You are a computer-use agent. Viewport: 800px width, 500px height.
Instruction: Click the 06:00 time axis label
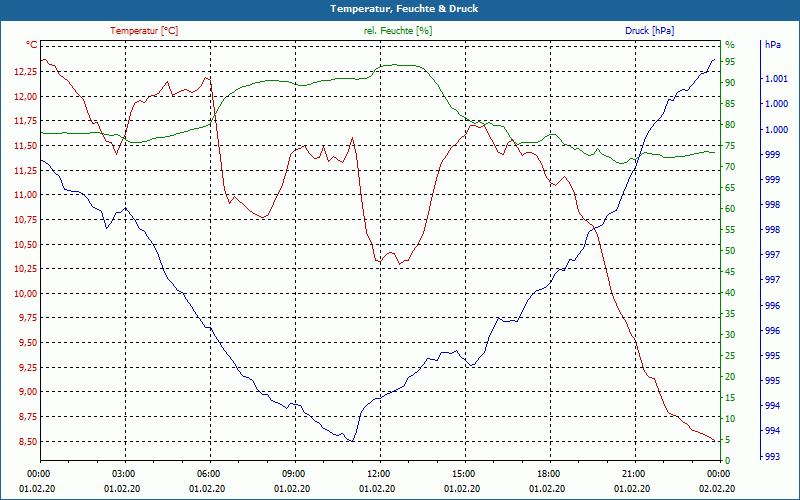[210, 474]
